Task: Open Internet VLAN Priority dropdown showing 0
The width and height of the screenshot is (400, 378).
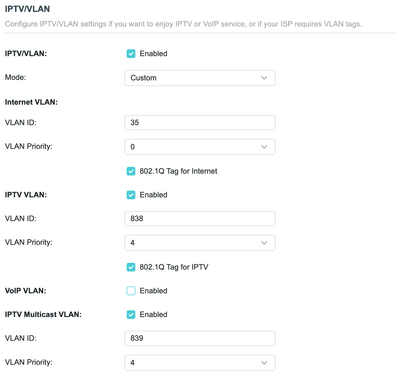Action: coord(200,147)
